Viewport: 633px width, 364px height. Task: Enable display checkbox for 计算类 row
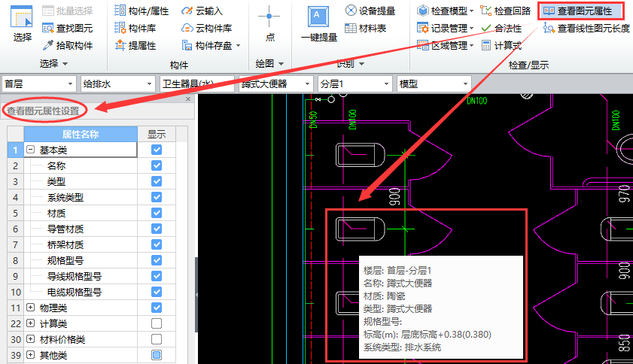pos(157,323)
